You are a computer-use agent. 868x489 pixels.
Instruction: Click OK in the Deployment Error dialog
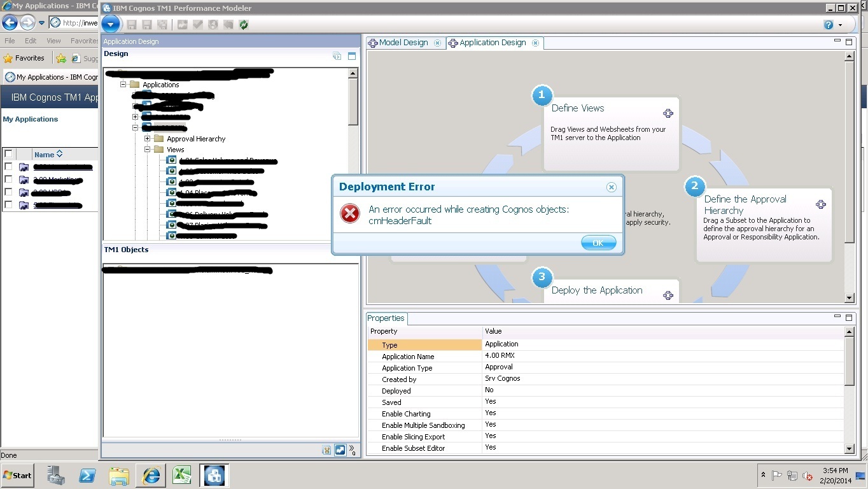(x=598, y=243)
